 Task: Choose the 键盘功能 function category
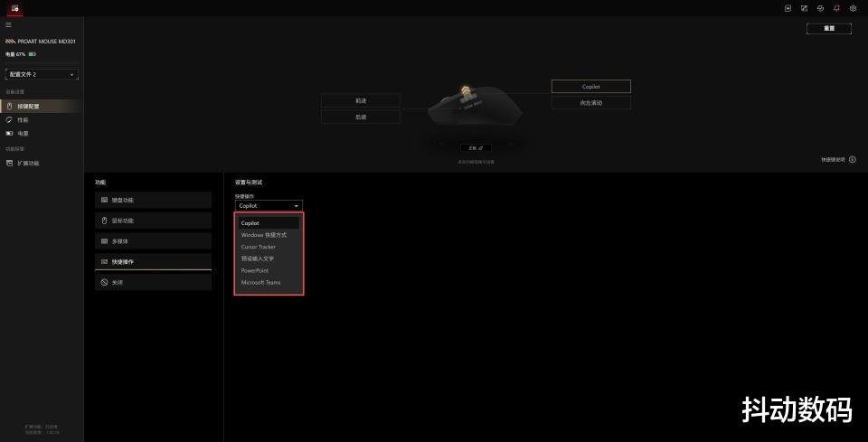[153, 201]
